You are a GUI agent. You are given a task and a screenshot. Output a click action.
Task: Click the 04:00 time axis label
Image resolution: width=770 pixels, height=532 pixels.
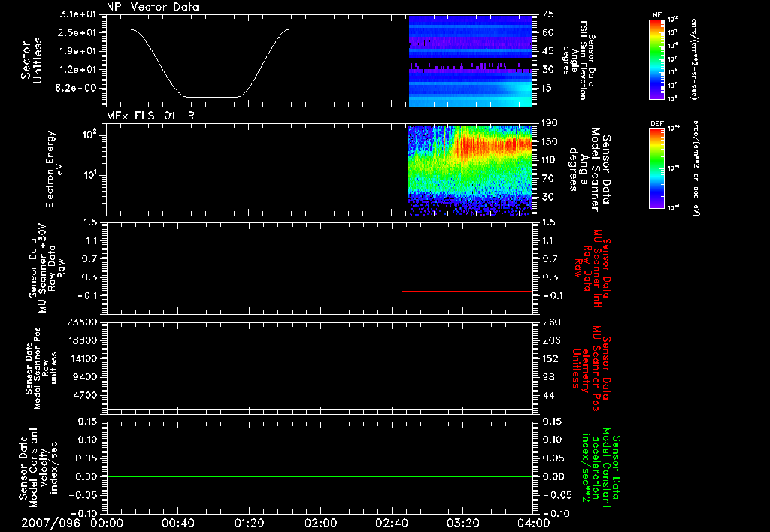(x=534, y=523)
